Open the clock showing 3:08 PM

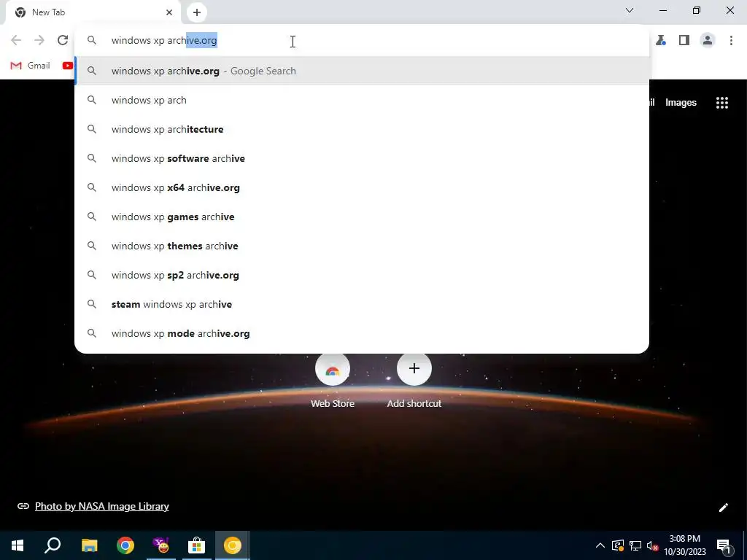pyautogui.click(x=684, y=545)
